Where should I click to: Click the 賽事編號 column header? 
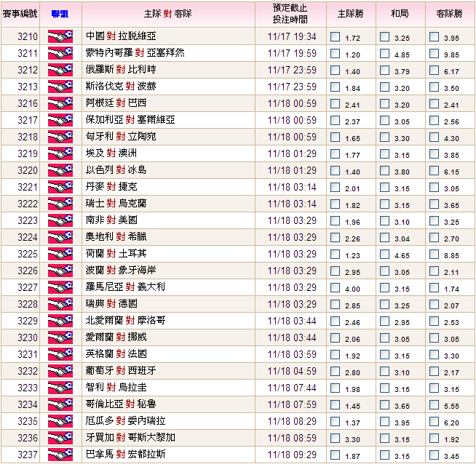pyautogui.click(x=20, y=14)
